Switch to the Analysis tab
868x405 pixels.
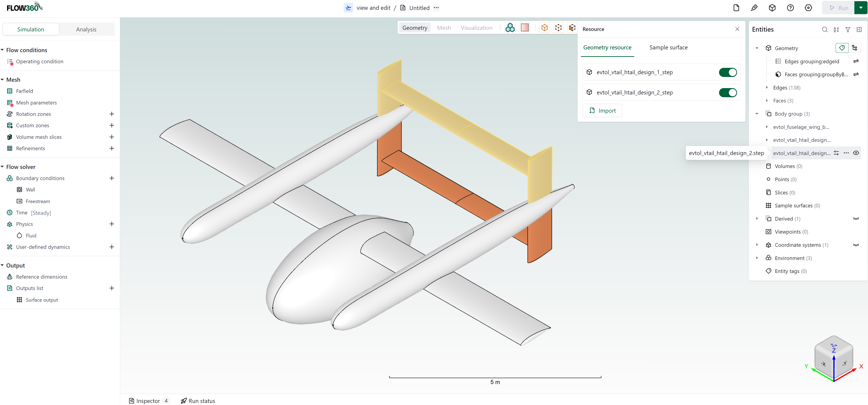click(x=86, y=29)
